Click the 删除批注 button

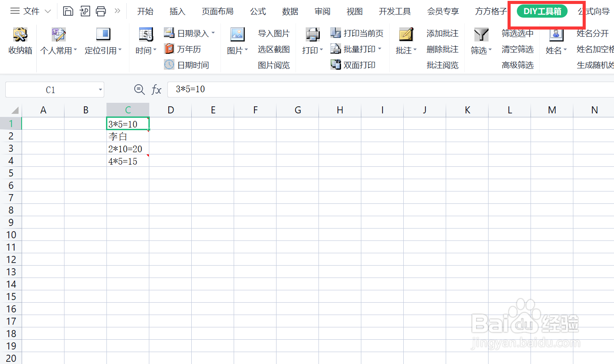[443, 49]
